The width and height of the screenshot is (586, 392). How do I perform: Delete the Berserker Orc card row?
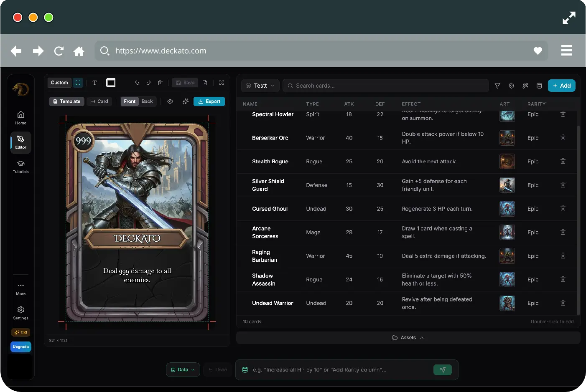pos(563,138)
